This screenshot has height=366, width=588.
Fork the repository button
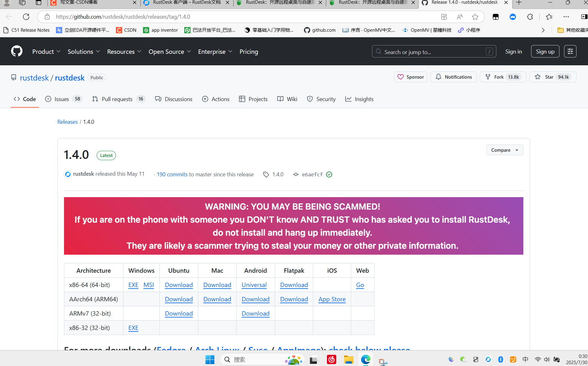[503, 77]
